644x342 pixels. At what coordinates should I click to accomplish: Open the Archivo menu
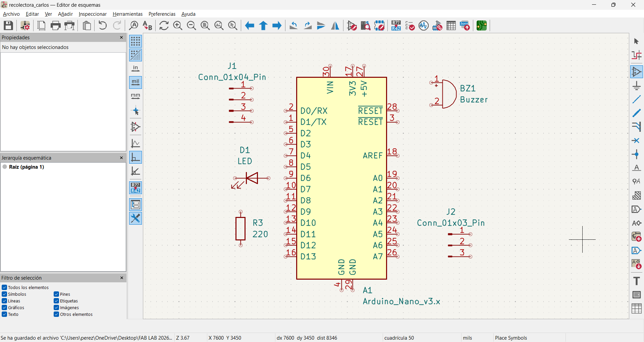click(11, 14)
